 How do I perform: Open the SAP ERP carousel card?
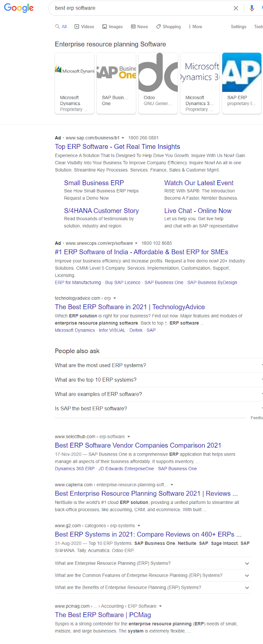click(242, 83)
